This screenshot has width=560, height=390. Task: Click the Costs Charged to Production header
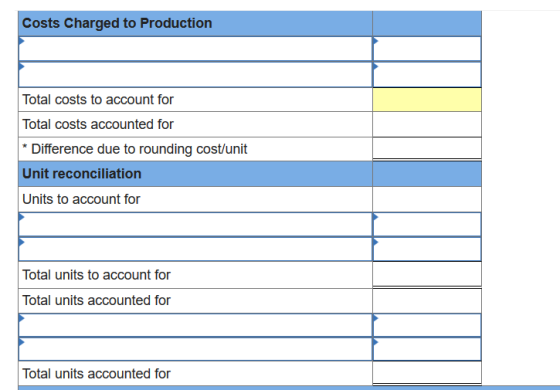point(117,23)
